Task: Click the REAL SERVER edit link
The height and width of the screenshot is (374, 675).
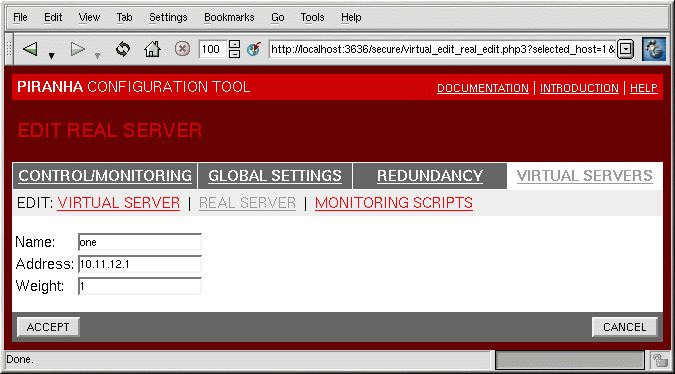Action: [247, 203]
